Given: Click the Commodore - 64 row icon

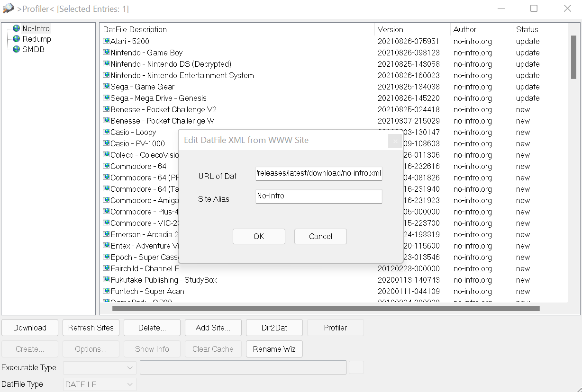Looking at the screenshot, I should point(107,166).
